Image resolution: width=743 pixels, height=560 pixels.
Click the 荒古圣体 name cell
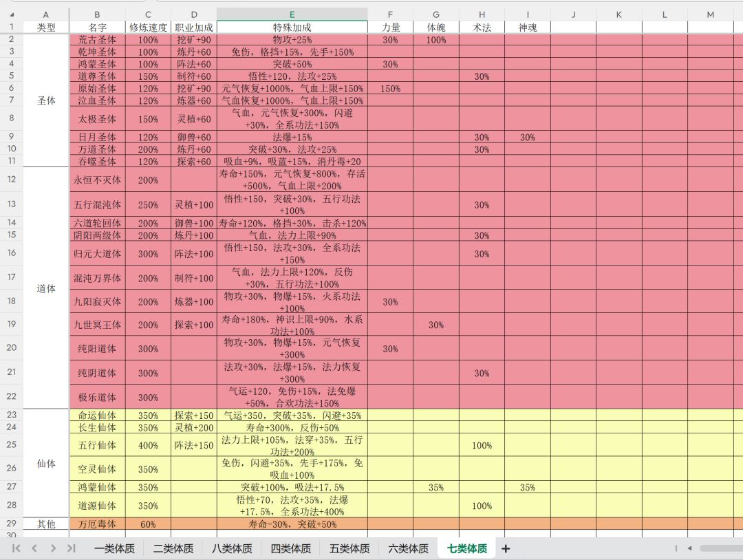97,40
